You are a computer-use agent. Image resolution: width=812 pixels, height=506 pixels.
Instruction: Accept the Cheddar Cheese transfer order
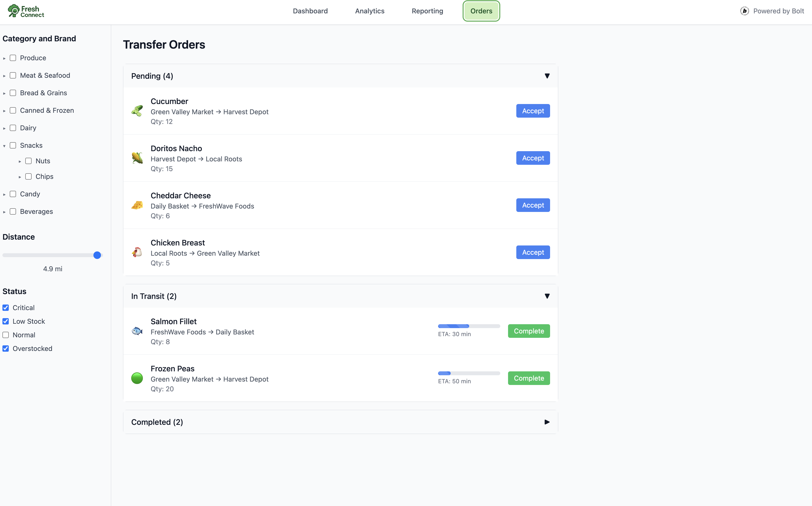click(x=533, y=205)
